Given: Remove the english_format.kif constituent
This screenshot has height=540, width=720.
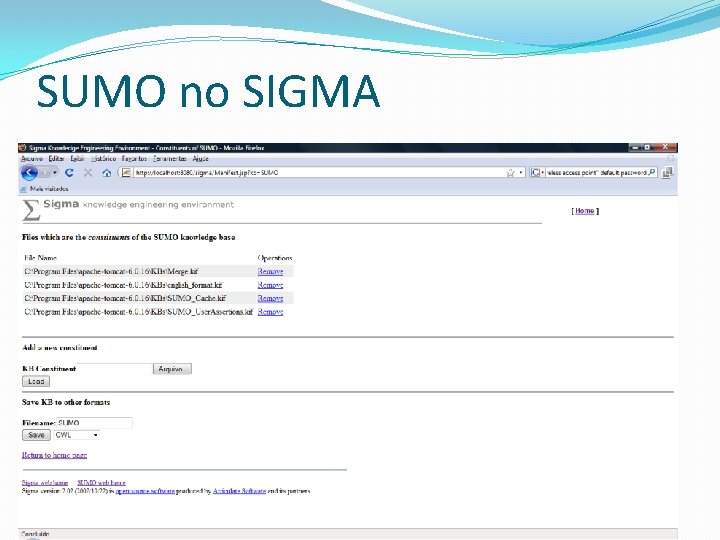Looking at the screenshot, I should point(270,285).
